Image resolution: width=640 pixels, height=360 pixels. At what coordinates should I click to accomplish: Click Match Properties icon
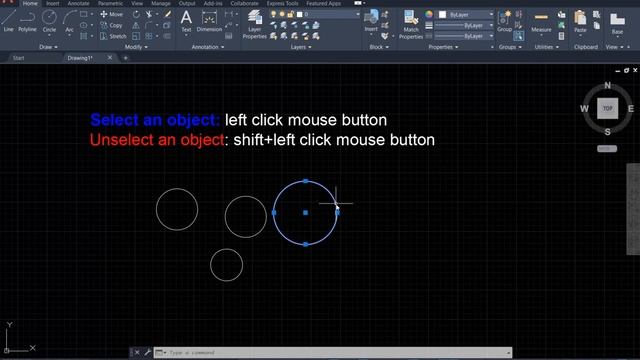click(x=411, y=24)
